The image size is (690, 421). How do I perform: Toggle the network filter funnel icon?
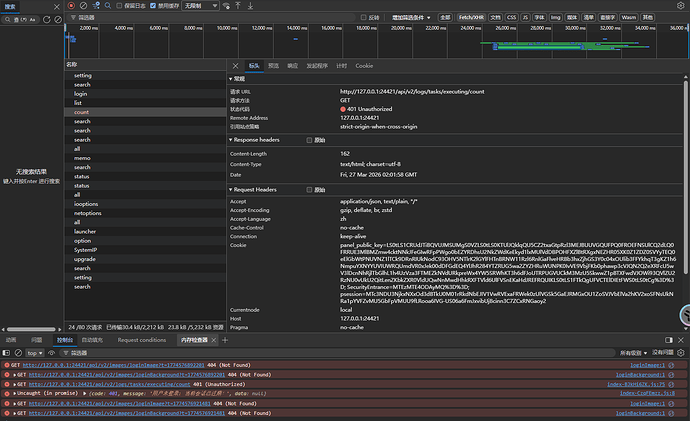tap(98, 6)
